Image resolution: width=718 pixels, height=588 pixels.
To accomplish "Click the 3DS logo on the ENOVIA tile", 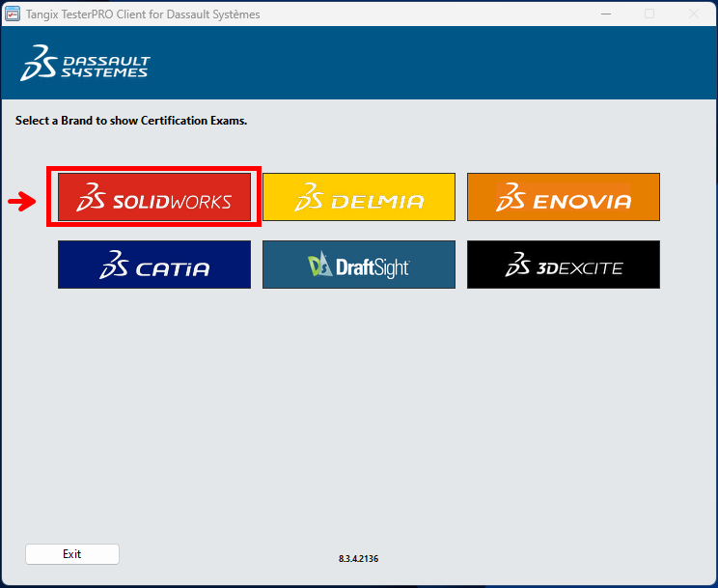I will tap(511, 197).
